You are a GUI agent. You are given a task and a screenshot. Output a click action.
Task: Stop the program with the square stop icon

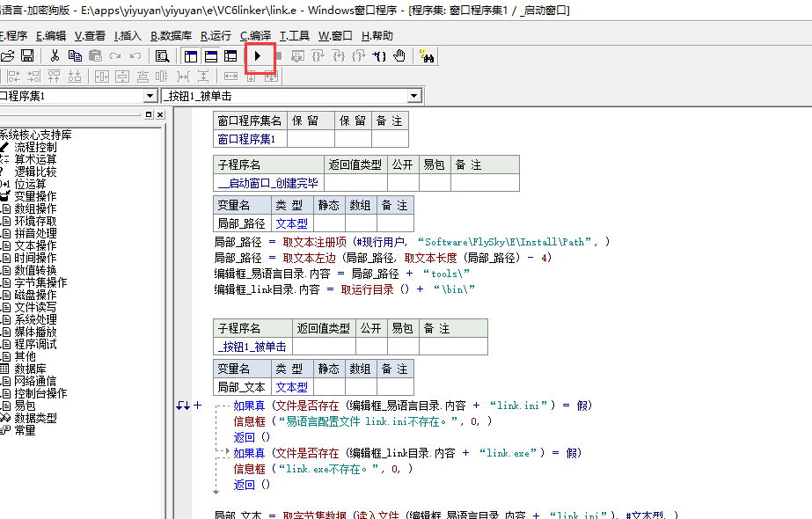point(279,56)
